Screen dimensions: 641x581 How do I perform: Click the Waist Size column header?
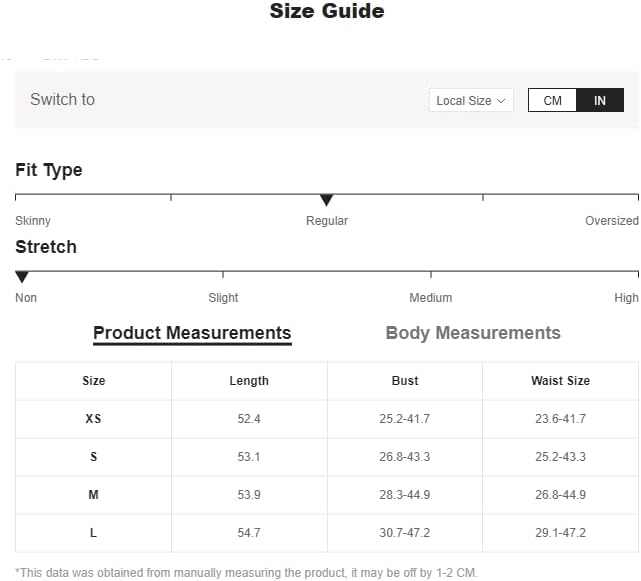click(x=560, y=381)
